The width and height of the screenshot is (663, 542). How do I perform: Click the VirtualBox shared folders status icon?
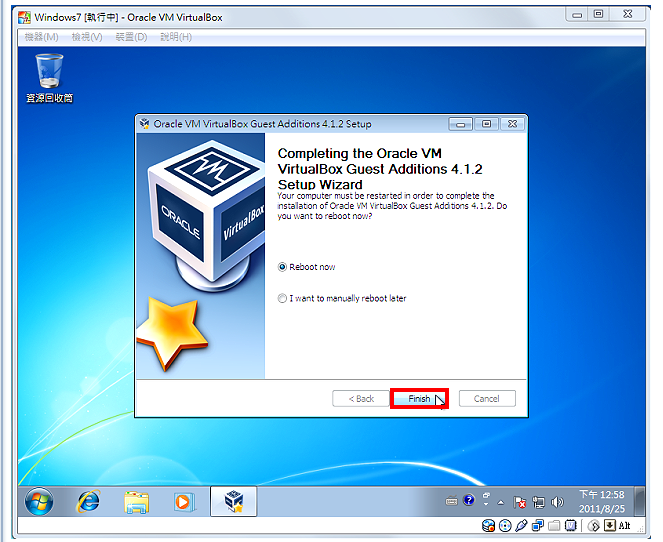pyautogui.click(x=554, y=526)
